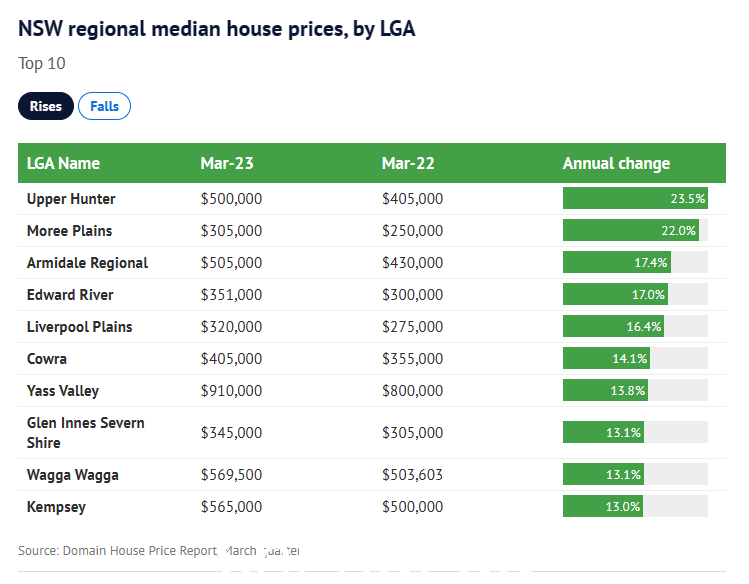Click the Cowra row name
The width and height of the screenshot is (749, 584).
tap(47, 359)
